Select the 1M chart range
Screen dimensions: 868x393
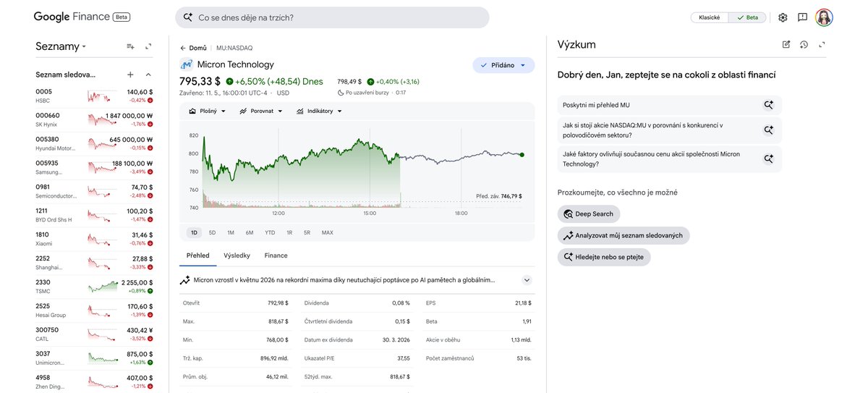tap(231, 232)
